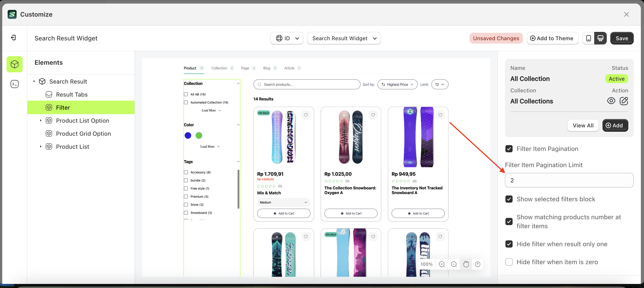Click zoom in magnifier icon

[x=442, y=264]
